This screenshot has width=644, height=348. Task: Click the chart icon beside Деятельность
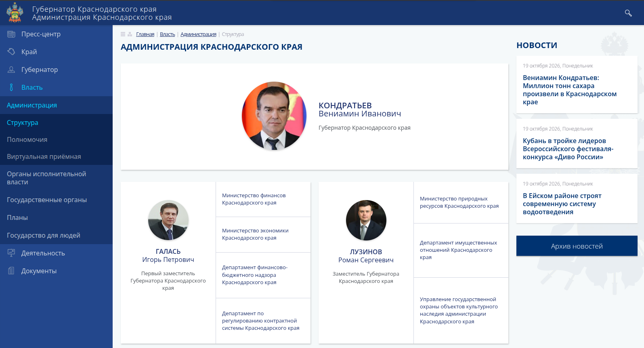pyautogui.click(x=11, y=253)
